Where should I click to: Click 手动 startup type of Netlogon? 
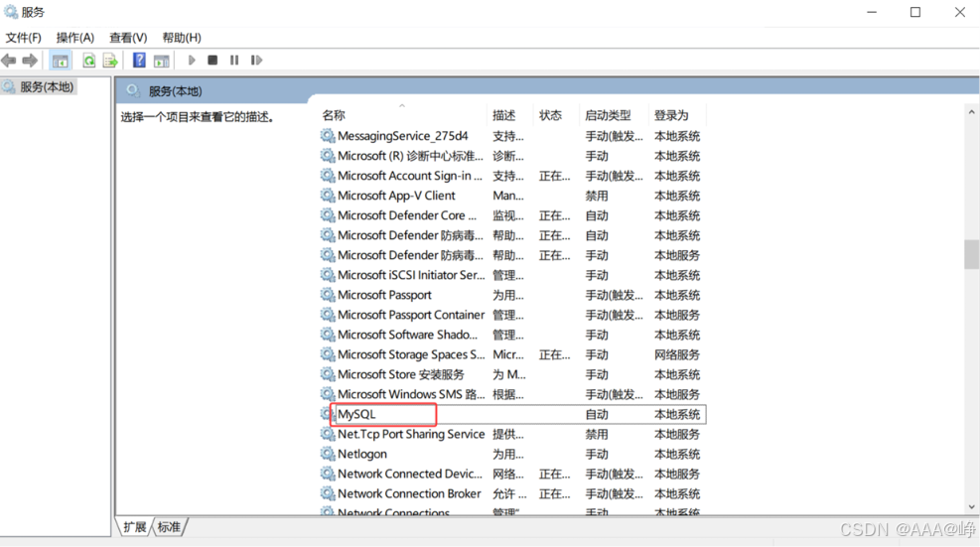coord(597,454)
